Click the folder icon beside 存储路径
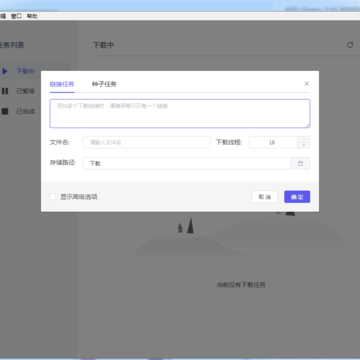The image size is (360, 360). point(301,163)
